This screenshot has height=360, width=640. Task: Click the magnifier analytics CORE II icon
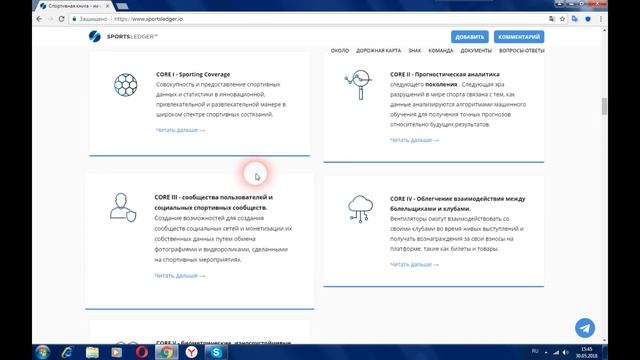coord(358,84)
